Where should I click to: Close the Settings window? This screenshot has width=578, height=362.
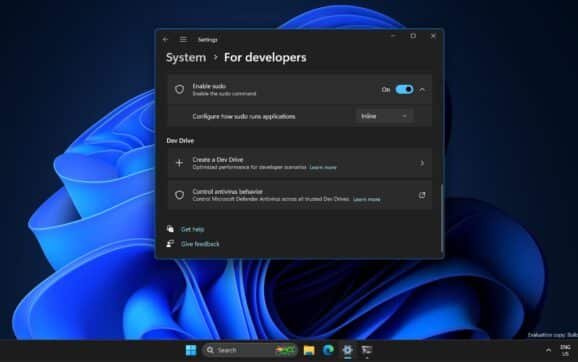point(433,36)
